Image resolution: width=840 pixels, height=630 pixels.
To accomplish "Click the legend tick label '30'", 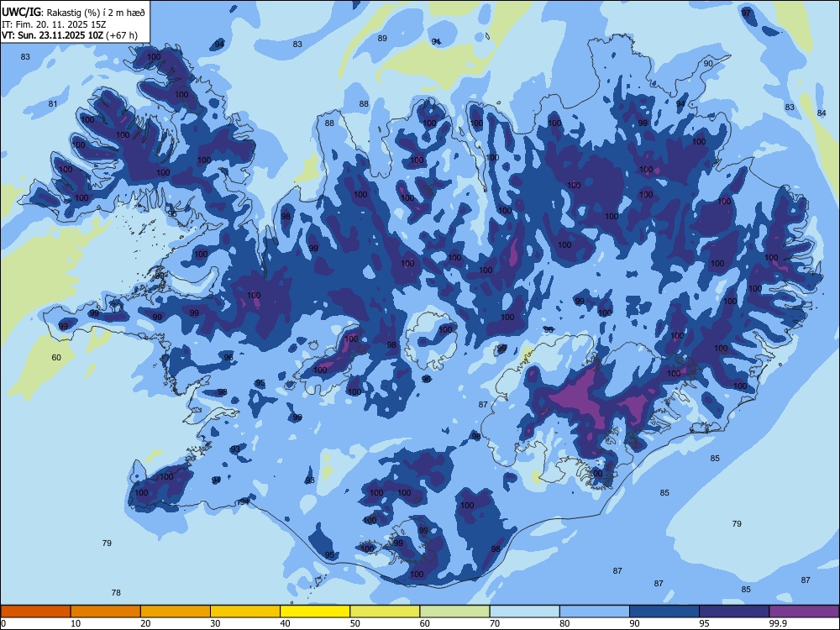I will (215, 623).
